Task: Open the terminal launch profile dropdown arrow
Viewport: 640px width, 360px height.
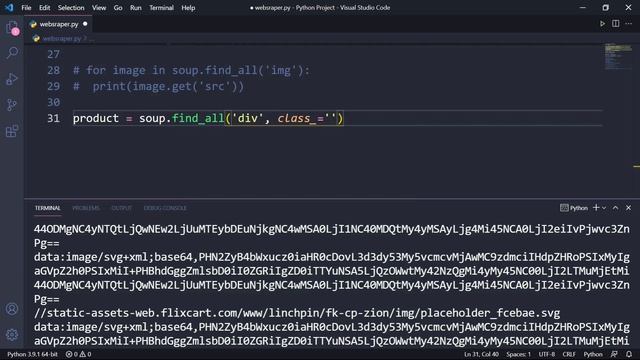Action: [x=604, y=208]
